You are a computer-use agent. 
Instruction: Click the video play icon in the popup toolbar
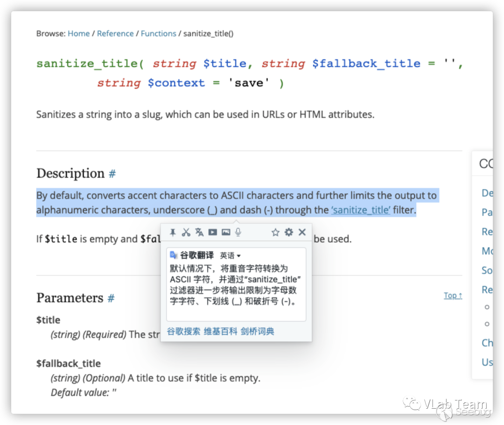[x=212, y=232]
